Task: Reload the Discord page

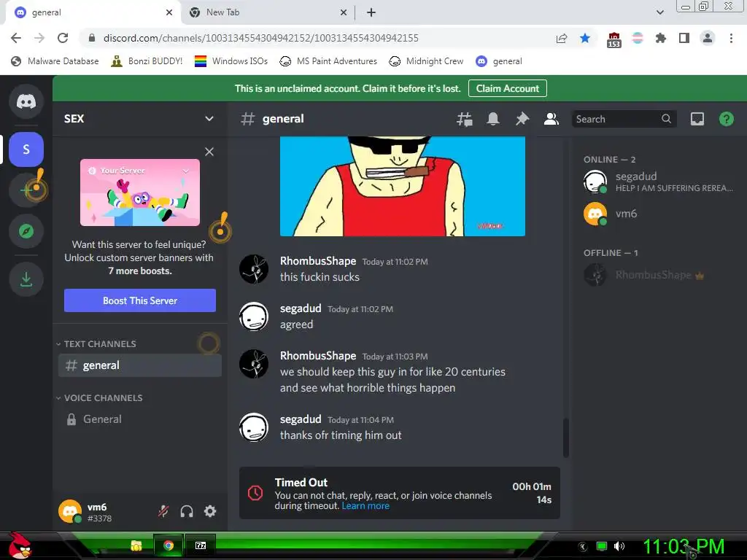Action: (63, 38)
